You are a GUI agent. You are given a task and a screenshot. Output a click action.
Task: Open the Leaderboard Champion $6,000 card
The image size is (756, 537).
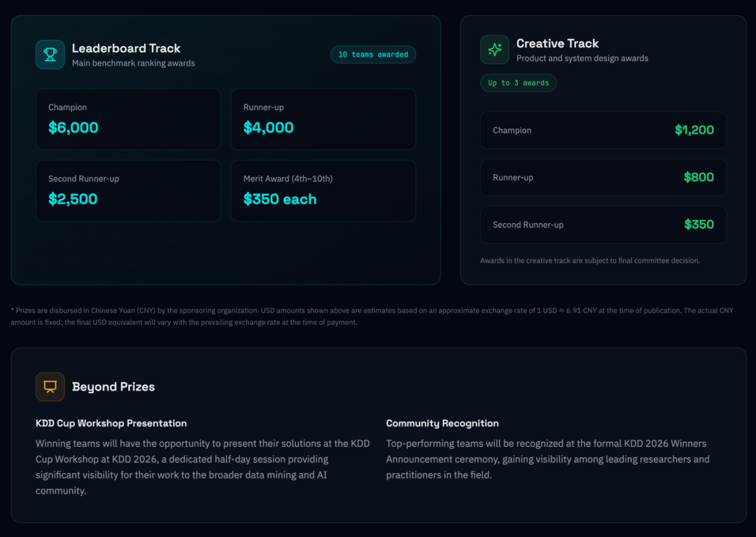128,119
